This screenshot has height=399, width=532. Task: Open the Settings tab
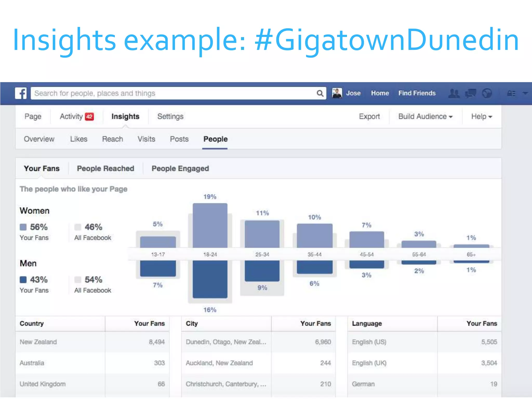pyautogui.click(x=170, y=116)
